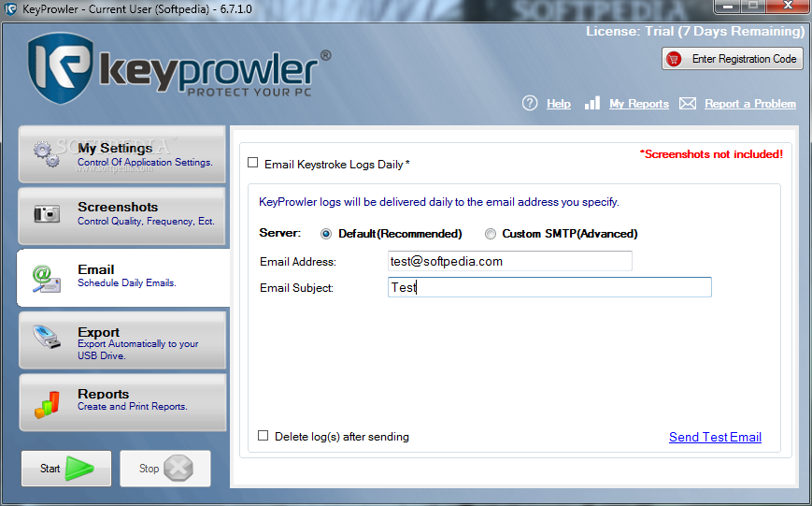Image resolution: width=812 pixels, height=506 pixels.
Task: Open the Screenshots tab label
Action: point(118,207)
